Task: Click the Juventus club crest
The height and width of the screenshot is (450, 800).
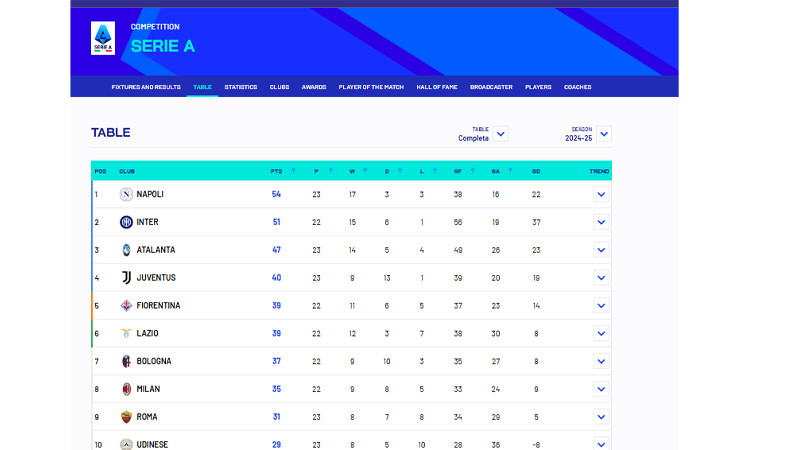Action: coord(126,278)
